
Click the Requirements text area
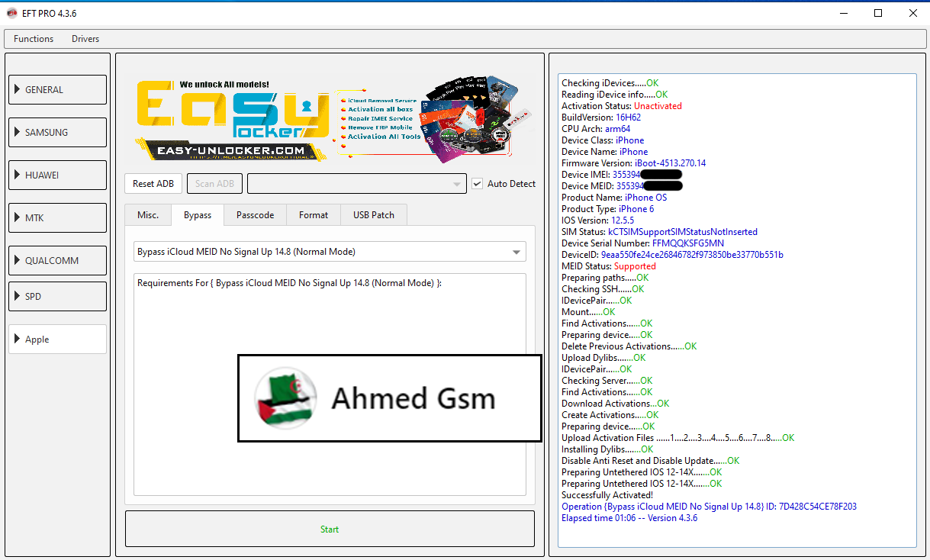(330, 385)
